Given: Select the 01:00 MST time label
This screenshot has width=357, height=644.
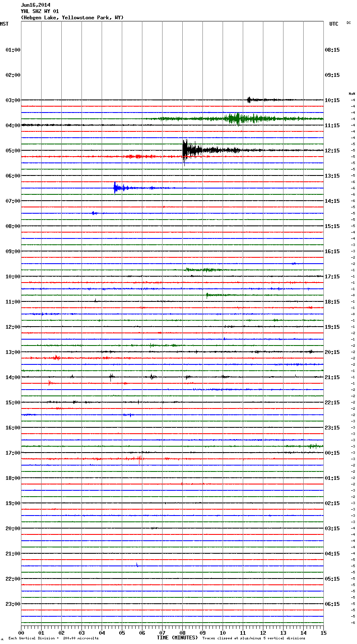Looking at the screenshot, I should click(13, 50).
